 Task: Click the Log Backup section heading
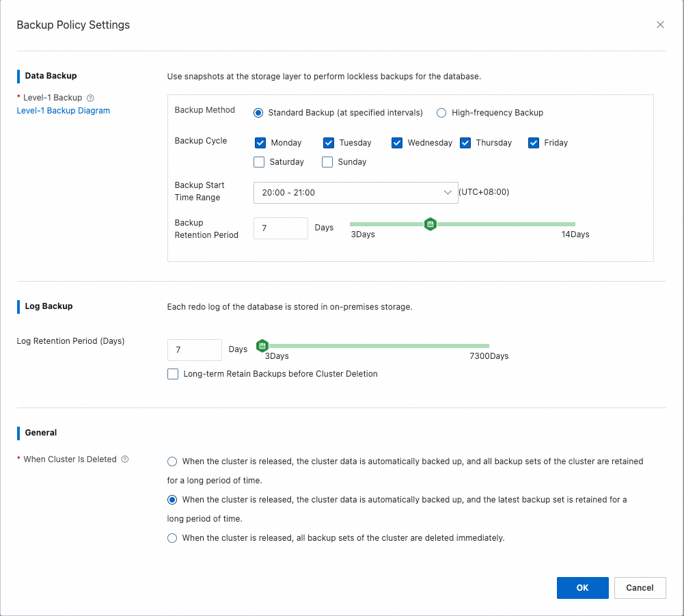[x=49, y=306]
